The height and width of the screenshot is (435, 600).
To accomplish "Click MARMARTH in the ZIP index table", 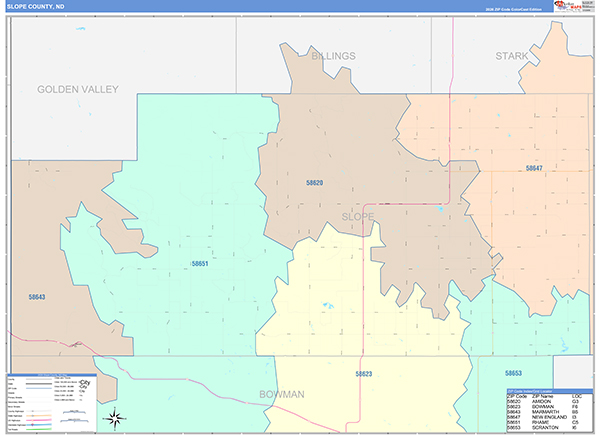I will pos(545,412).
